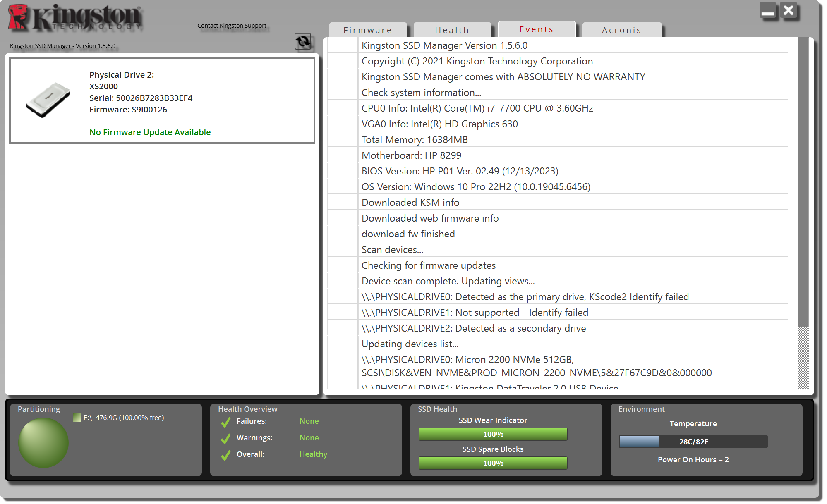The image size is (827, 504).
Task: Click the SSD Wear Indicator progress bar
Action: coord(493,434)
